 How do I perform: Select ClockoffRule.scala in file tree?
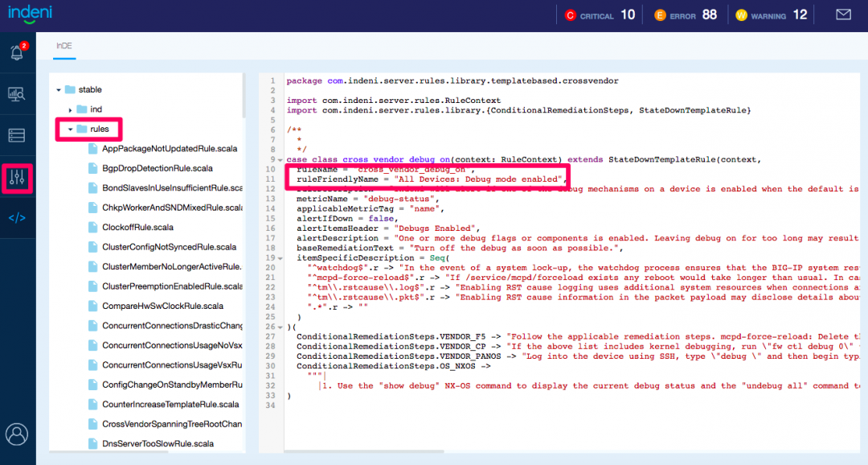pyautogui.click(x=137, y=228)
